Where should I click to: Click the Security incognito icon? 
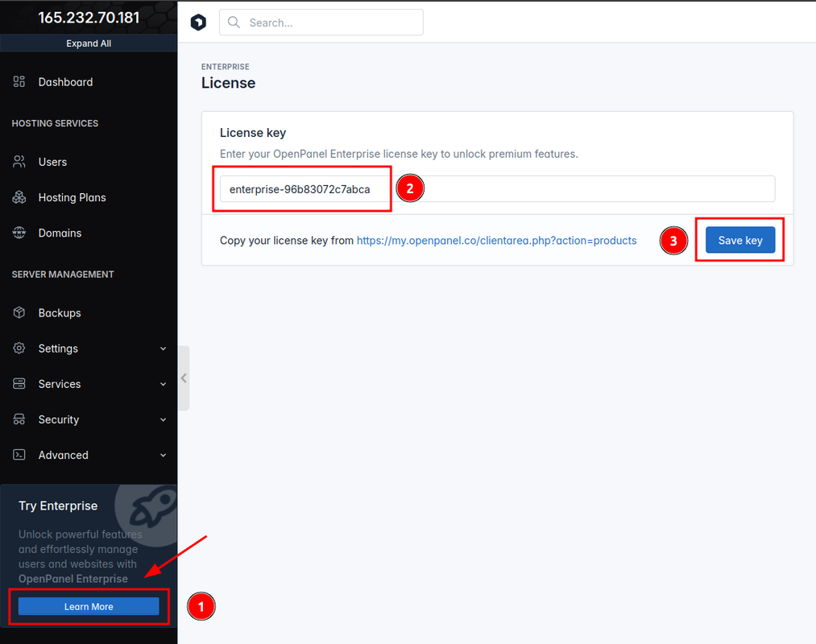tap(19, 419)
